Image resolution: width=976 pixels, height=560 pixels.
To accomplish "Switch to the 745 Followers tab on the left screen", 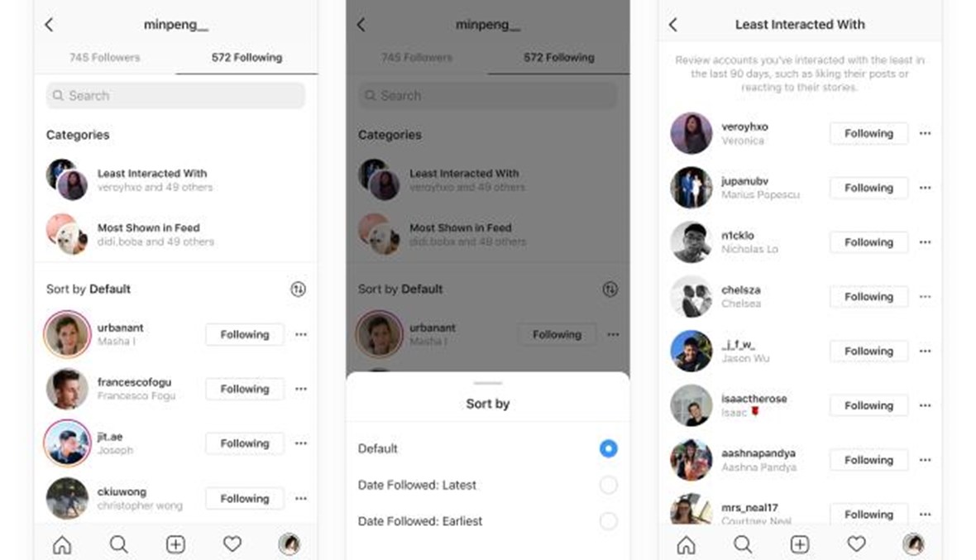I will tap(104, 57).
